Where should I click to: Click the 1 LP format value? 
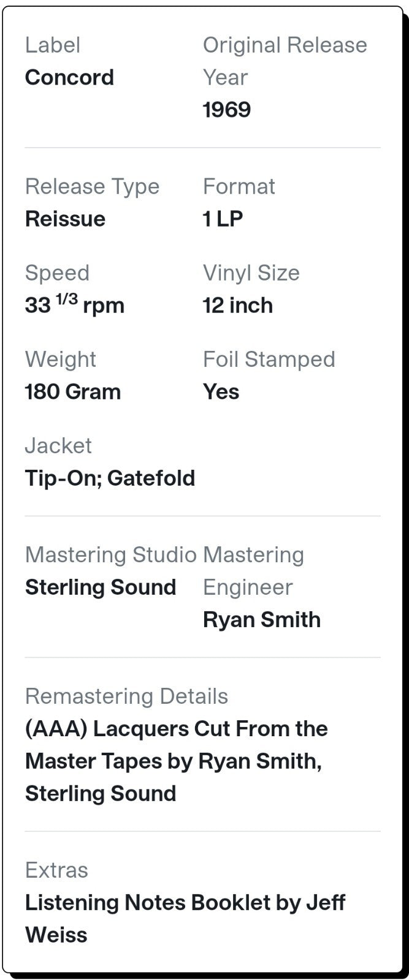point(223,219)
